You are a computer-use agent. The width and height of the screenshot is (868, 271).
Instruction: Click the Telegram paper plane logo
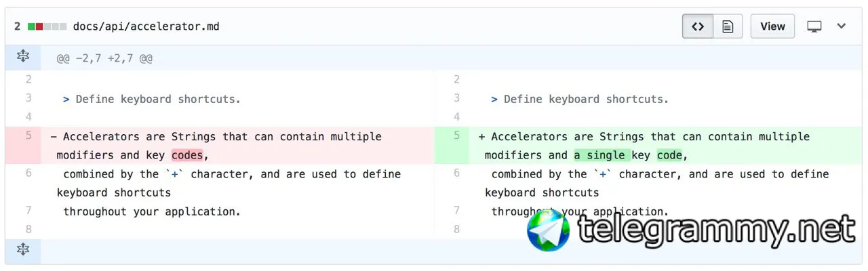tap(548, 230)
